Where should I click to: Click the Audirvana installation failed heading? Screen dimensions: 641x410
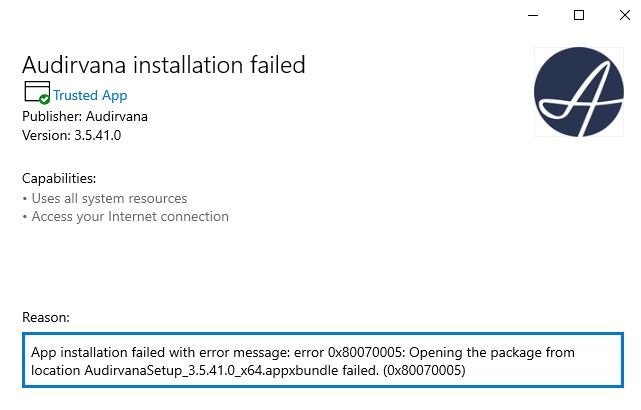pos(164,65)
